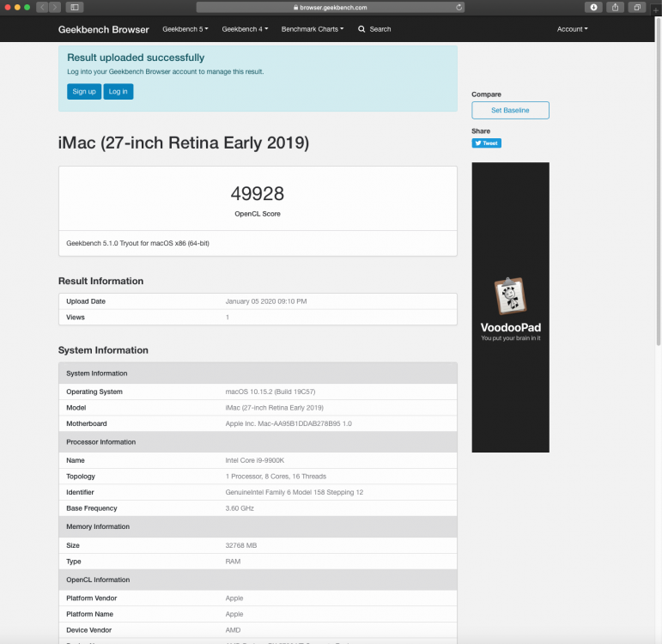
Task: Click the 'Views' row label
Action: coord(76,318)
